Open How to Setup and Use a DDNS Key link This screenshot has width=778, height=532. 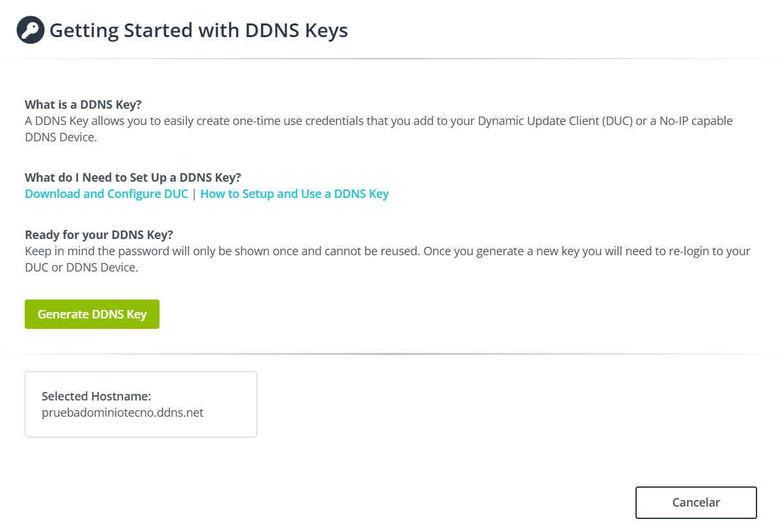coord(294,193)
